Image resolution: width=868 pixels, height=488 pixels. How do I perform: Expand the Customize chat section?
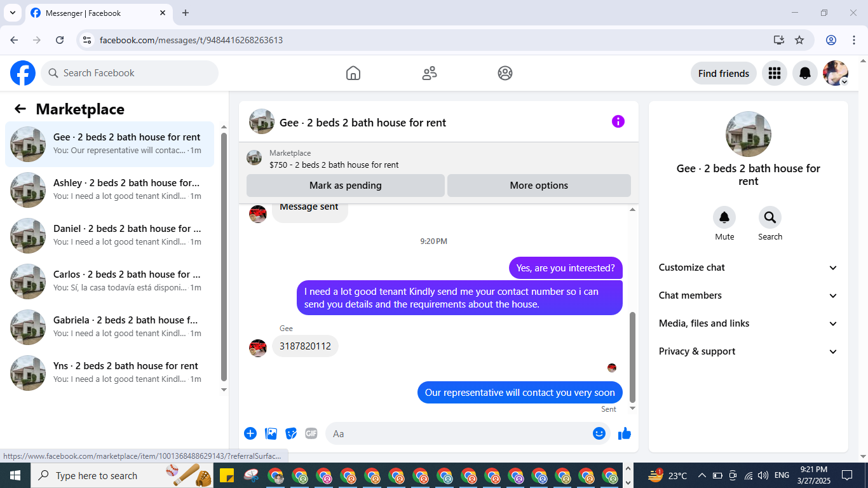point(749,268)
